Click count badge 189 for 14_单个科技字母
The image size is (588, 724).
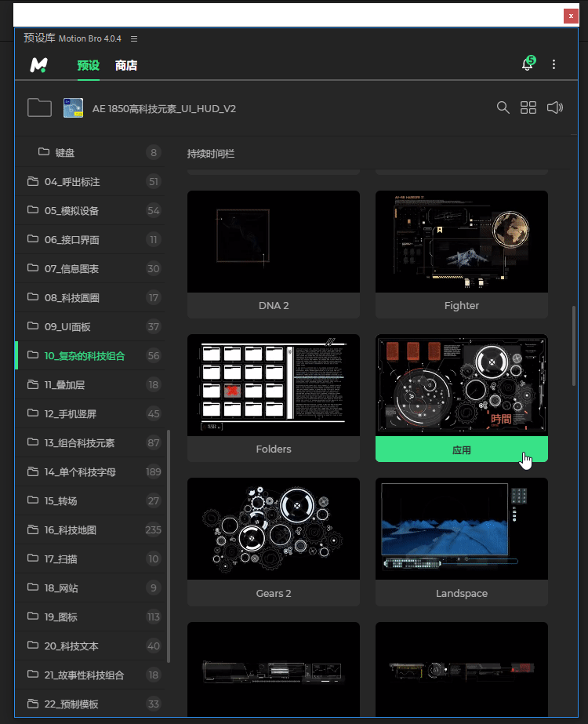pyautogui.click(x=153, y=472)
